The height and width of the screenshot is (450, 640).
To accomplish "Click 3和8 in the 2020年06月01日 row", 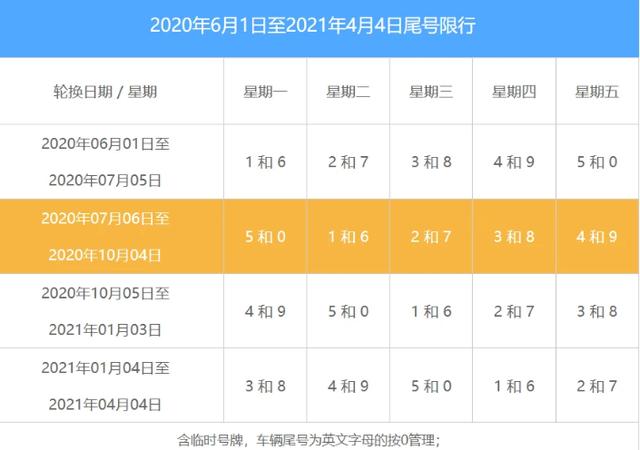I will click(x=431, y=162).
